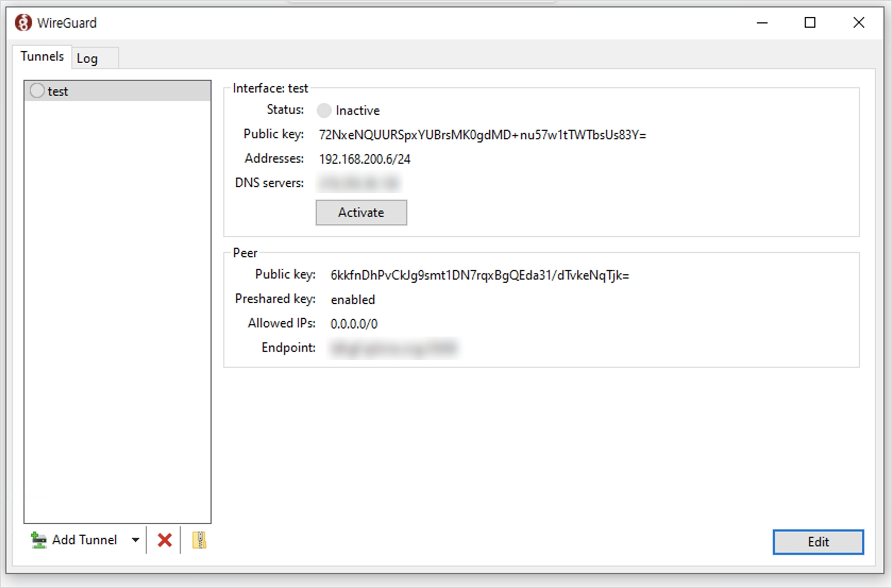This screenshot has height=588, width=892.
Task: Select the test tunnel in list
Action: click(117, 91)
